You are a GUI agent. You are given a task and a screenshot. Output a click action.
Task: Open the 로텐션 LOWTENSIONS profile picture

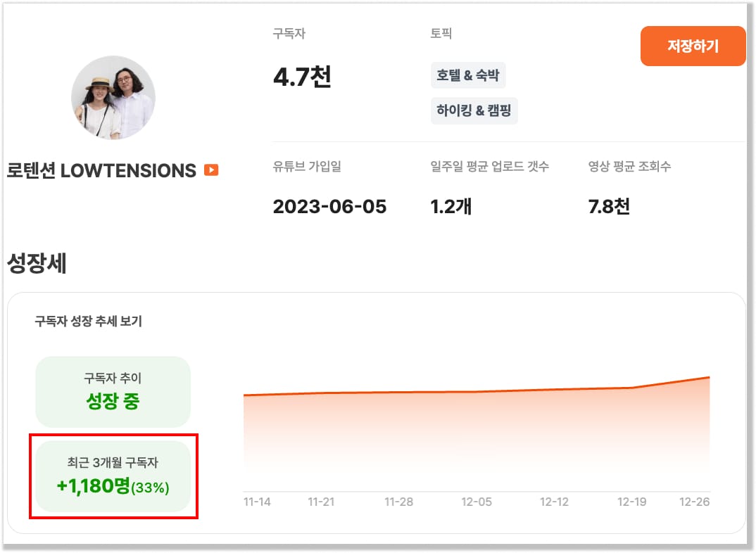point(113,98)
